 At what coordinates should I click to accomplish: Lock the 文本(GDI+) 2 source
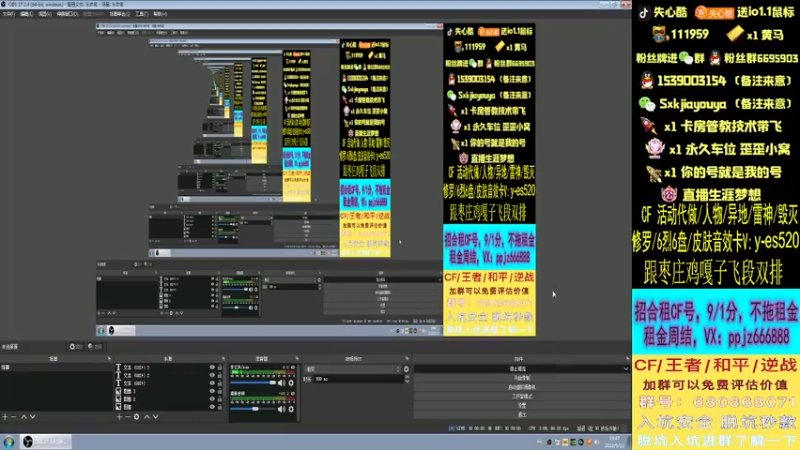click(x=220, y=375)
